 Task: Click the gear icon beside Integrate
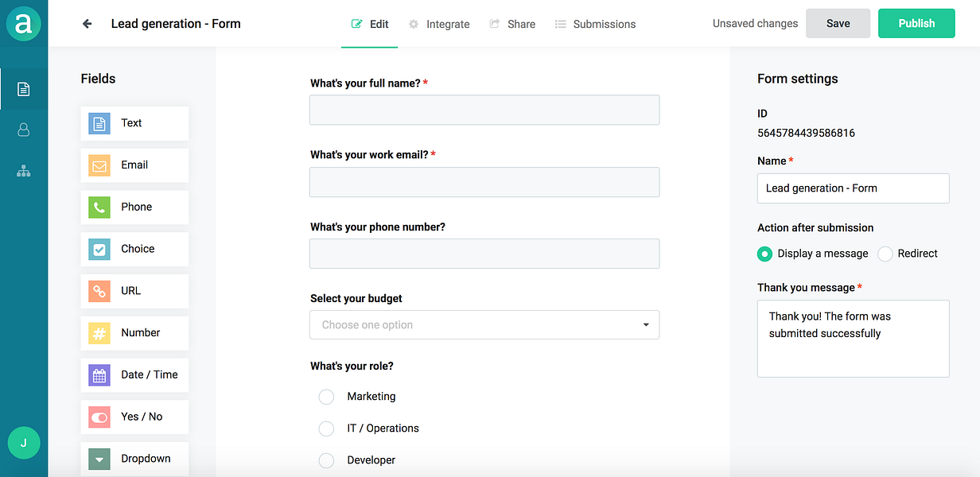coord(414,24)
